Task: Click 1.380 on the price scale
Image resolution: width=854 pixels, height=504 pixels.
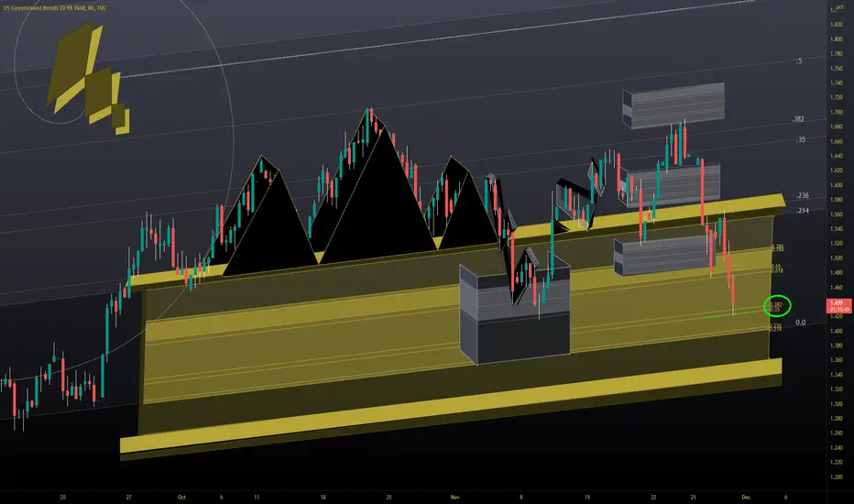Action: coord(836,346)
